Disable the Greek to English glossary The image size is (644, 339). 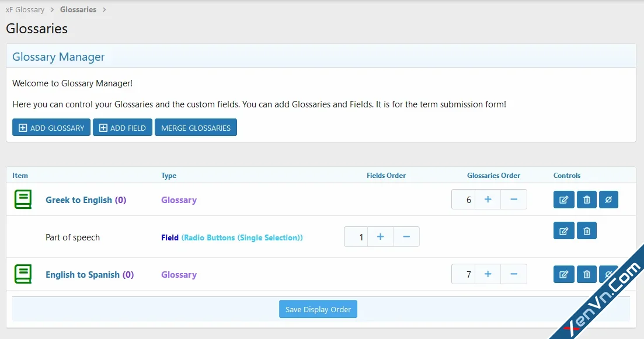pos(608,200)
